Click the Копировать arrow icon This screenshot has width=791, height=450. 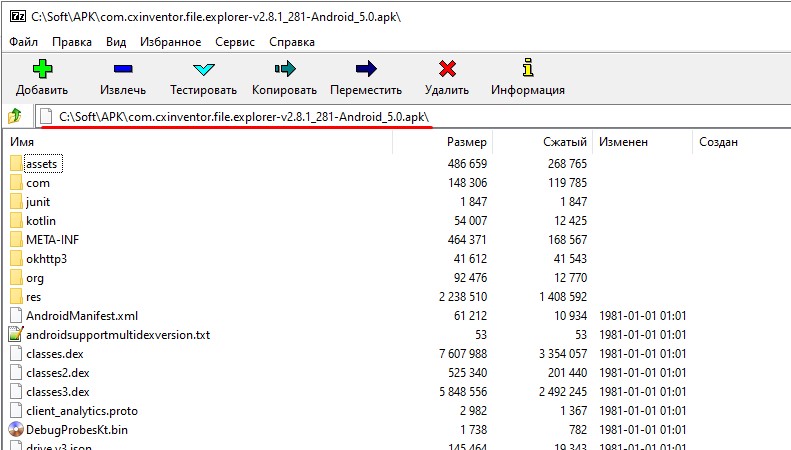285,69
